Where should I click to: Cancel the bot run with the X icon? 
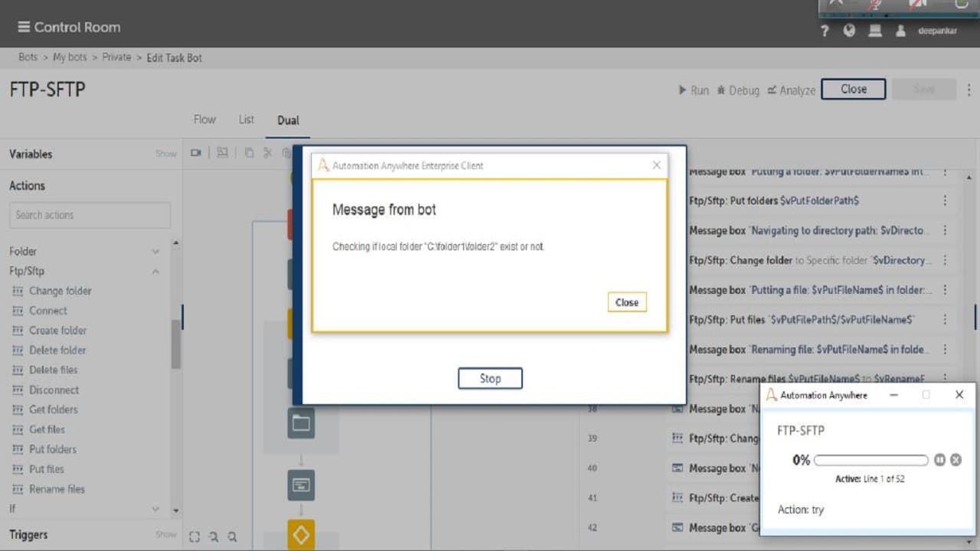(x=955, y=460)
